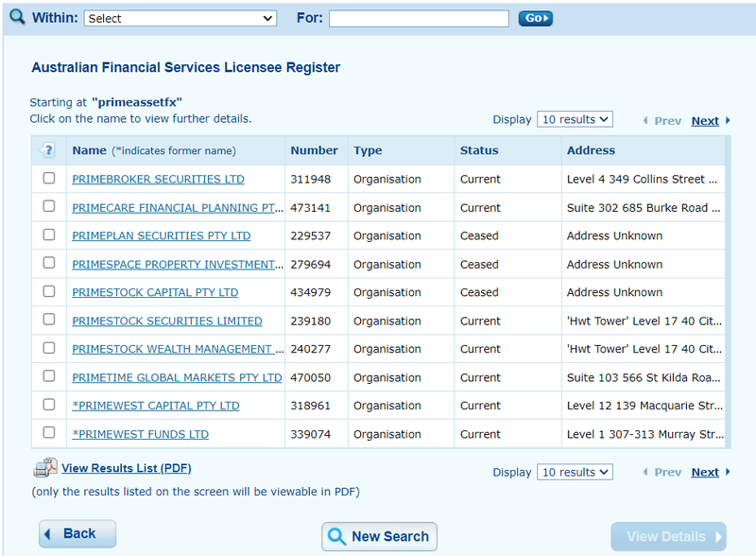Click address Level 4 349 Collins Street
This screenshot has height=556, width=756.
(642, 179)
